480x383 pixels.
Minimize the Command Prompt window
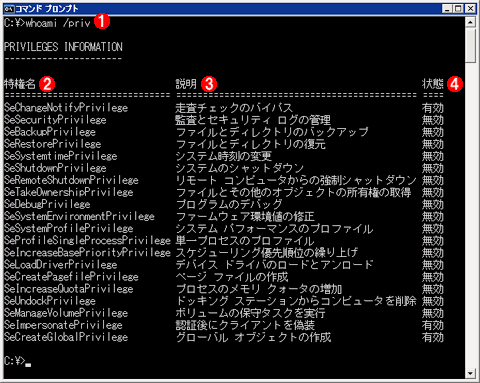[x=447, y=9]
